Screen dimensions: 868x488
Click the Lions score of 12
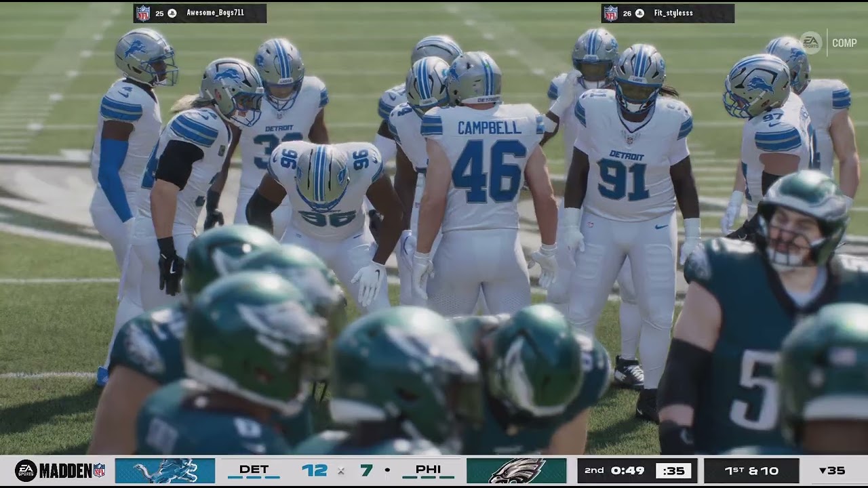click(x=315, y=470)
